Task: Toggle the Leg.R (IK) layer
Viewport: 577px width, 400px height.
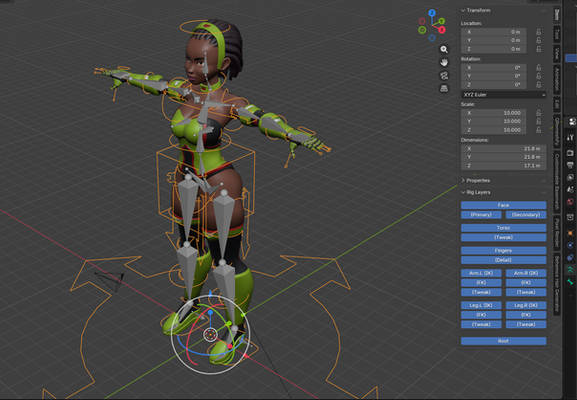Action: coord(526,305)
